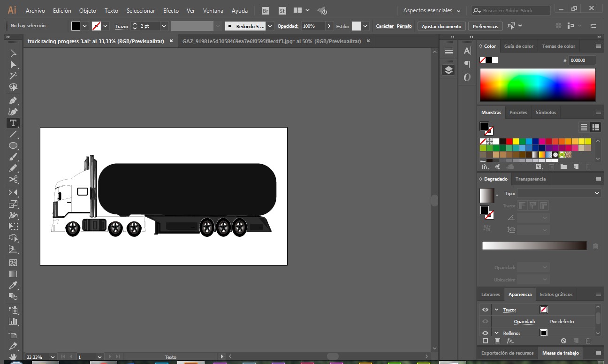Select the Column Graph tool
608x364 pixels.
click(x=13, y=321)
